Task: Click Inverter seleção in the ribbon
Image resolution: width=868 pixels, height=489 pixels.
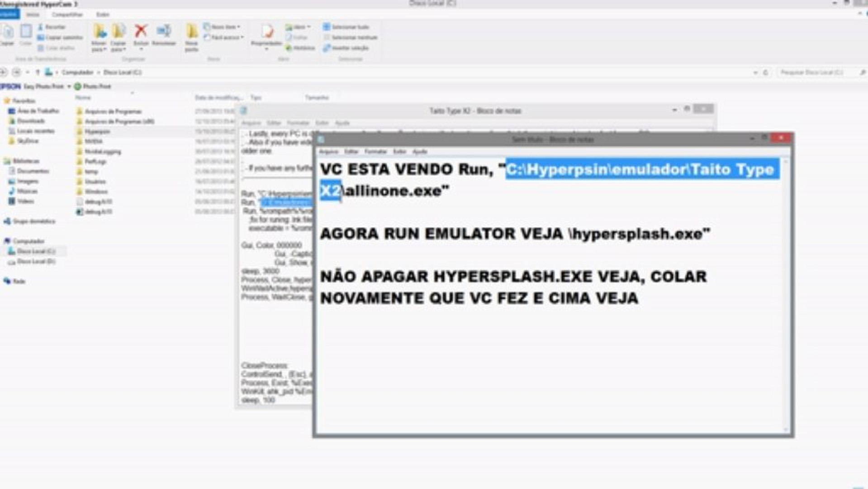Action: (346, 48)
